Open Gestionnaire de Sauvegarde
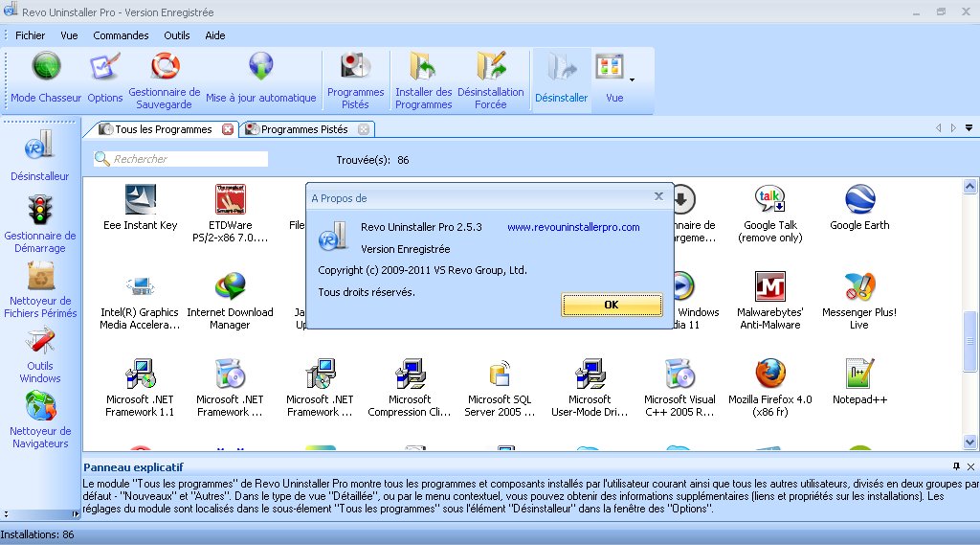Screen dimensions: 980x545 coord(164,81)
